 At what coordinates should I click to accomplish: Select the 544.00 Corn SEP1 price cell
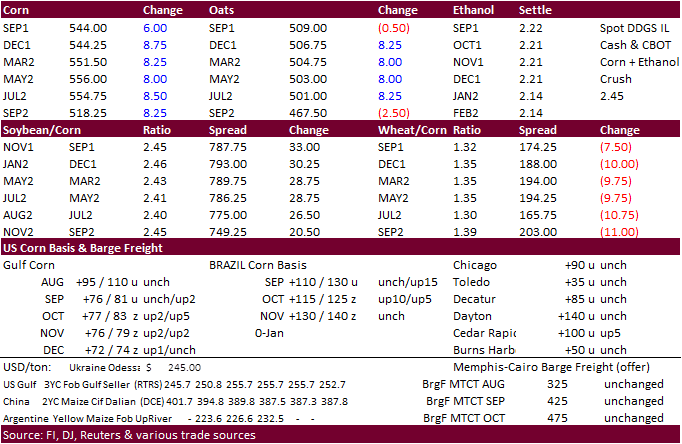pos(88,29)
